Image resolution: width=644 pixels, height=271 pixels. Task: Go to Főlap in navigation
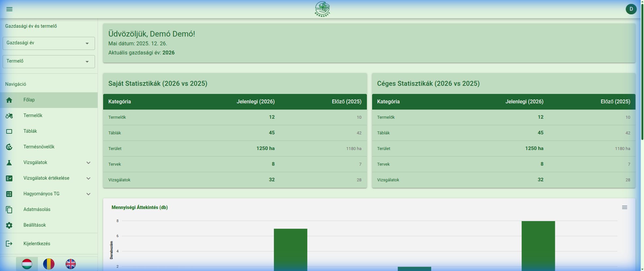click(x=29, y=100)
